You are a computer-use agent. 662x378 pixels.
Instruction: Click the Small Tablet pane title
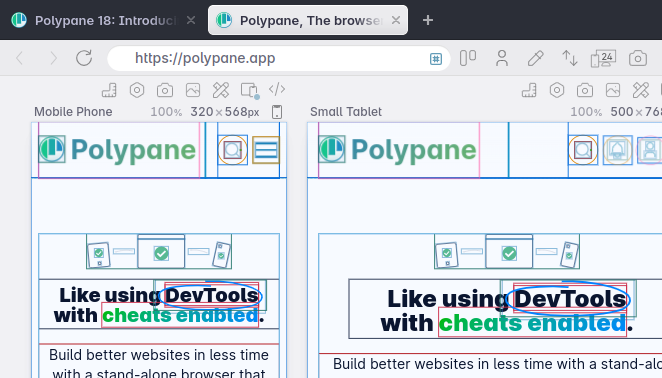point(346,112)
